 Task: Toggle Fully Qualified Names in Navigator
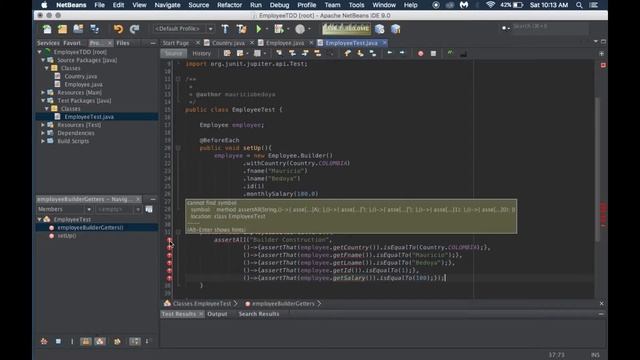click(x=117, y=341)
